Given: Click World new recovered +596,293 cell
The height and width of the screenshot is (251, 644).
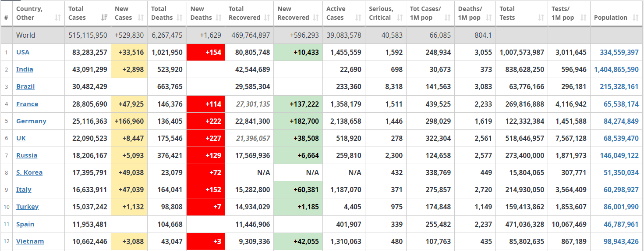Looking at the screenshot, I should click(298, 35).
